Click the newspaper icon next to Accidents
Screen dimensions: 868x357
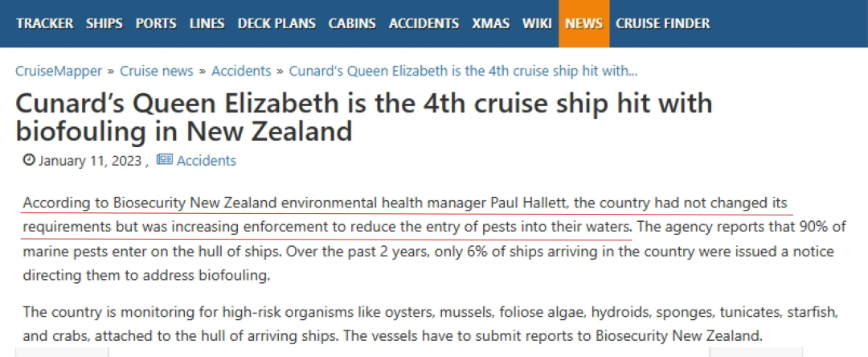point(165,160)
